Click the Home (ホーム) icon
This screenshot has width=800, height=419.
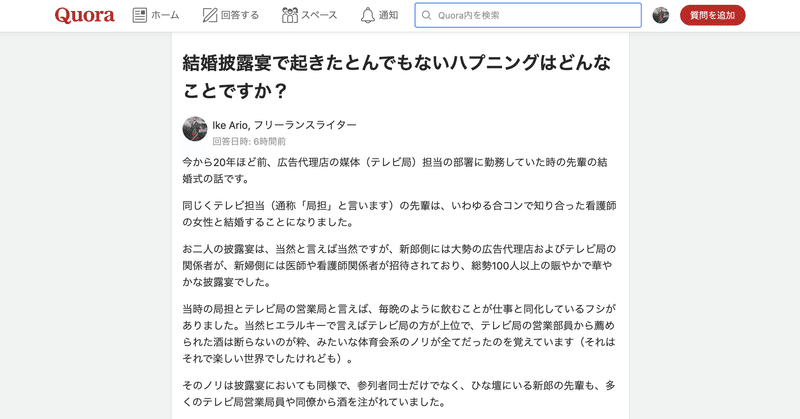tap(139, 15)
